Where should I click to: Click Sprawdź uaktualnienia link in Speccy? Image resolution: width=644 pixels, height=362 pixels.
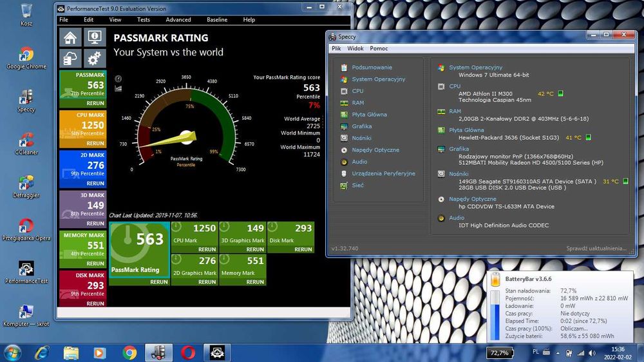(x=596, y=249)
